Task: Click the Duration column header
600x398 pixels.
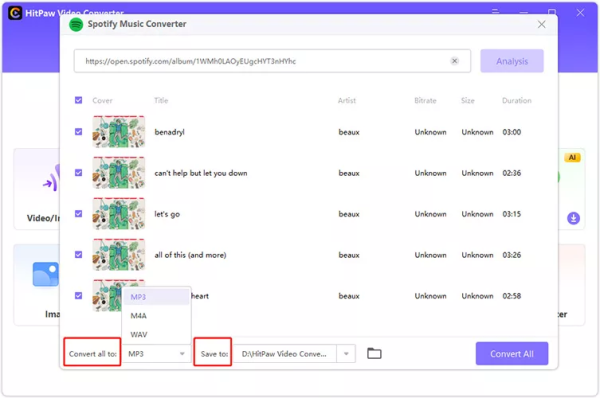Action: [517, 100]
